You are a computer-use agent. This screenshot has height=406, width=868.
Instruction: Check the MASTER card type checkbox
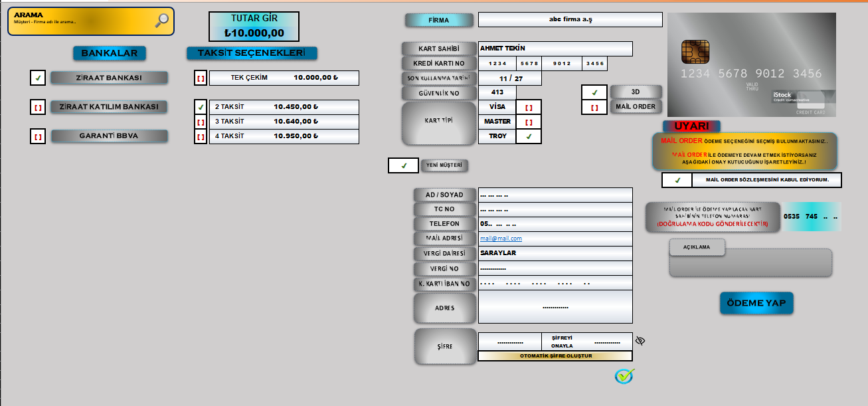[529, 122]
